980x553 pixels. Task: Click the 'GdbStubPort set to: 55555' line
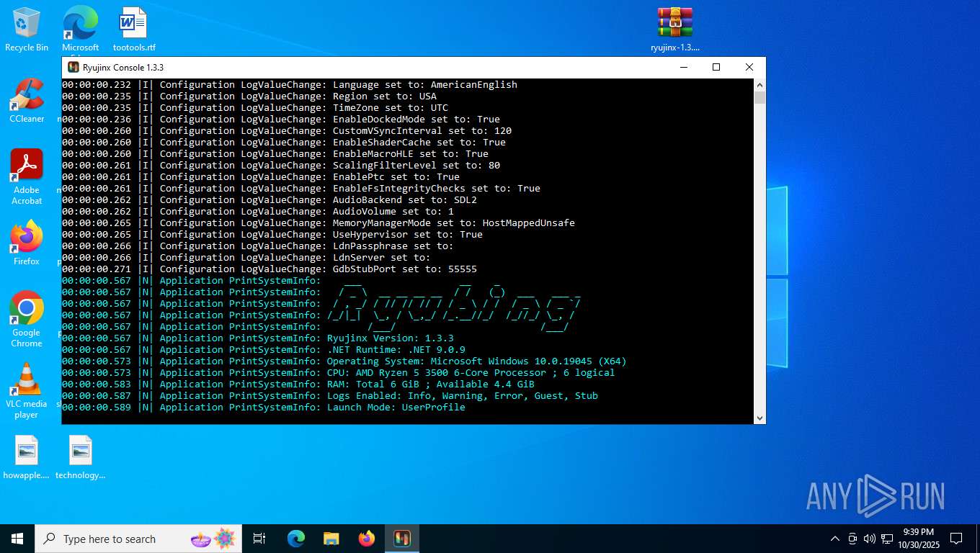point(269,269)
